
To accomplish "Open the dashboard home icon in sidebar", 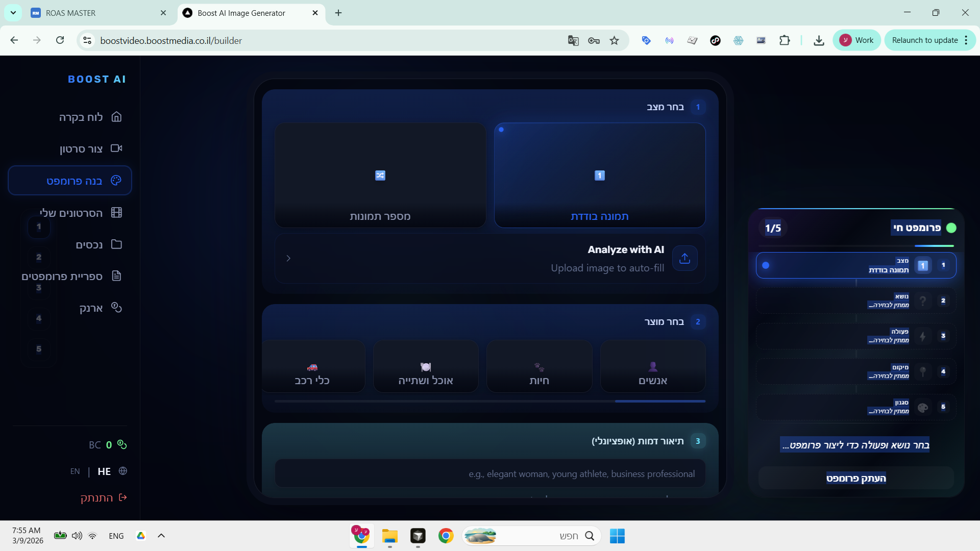I will (x=116, y=117).
